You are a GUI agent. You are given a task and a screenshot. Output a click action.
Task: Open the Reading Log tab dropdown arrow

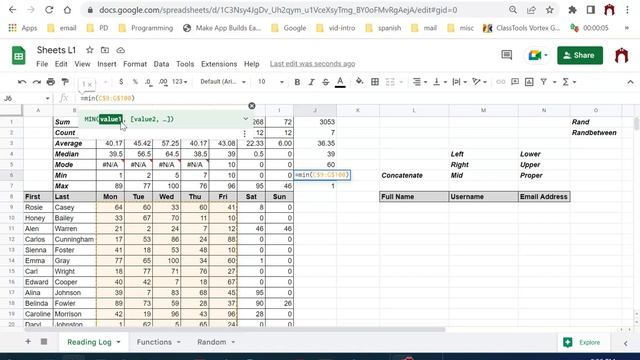click(x=118, y=342)
